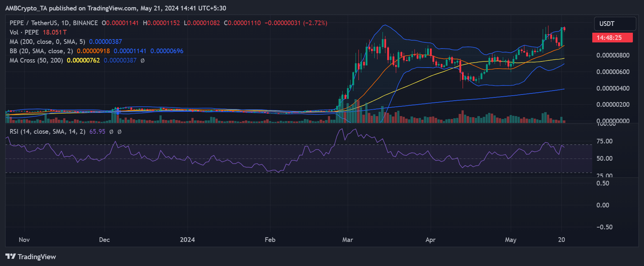Click the 0.00000400 price axis label

coord(613,88)
